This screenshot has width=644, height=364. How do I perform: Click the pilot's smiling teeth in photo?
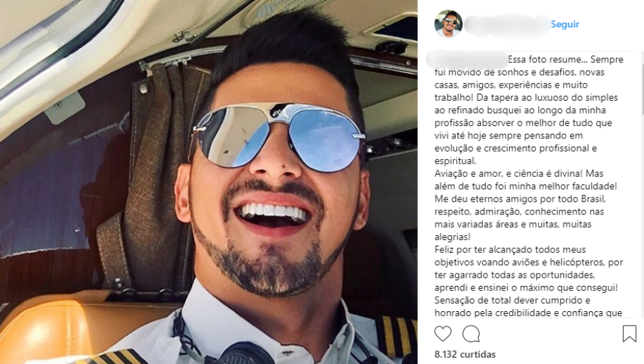click(x=274, y=212)
